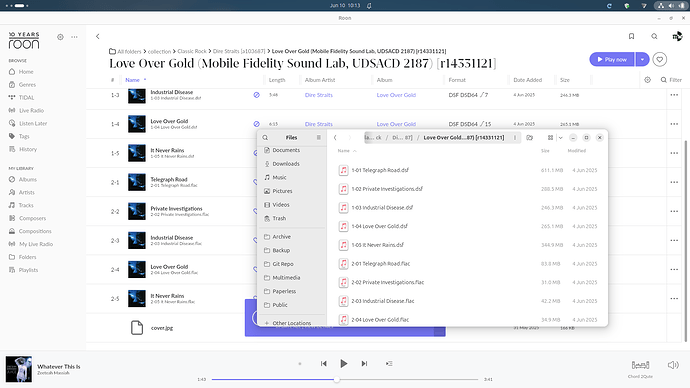
Task: Open the play queue icon
Action: click(x=389, y=363)
